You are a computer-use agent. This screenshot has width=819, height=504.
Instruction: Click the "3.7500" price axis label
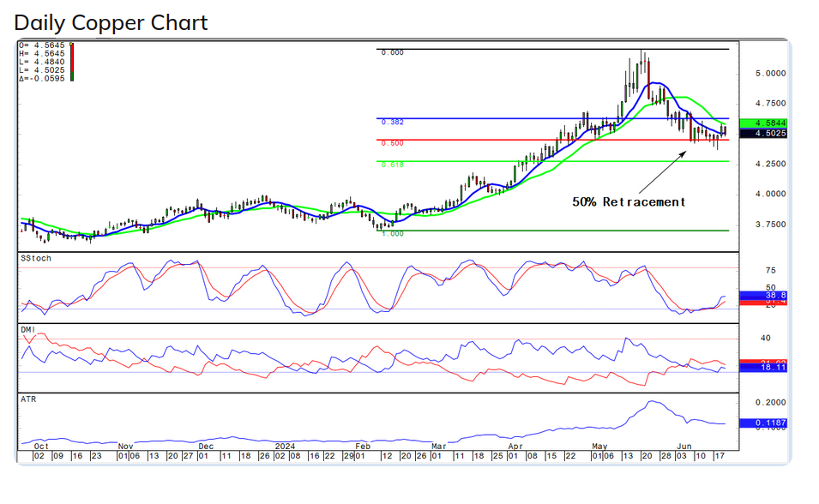click(770, 225)
